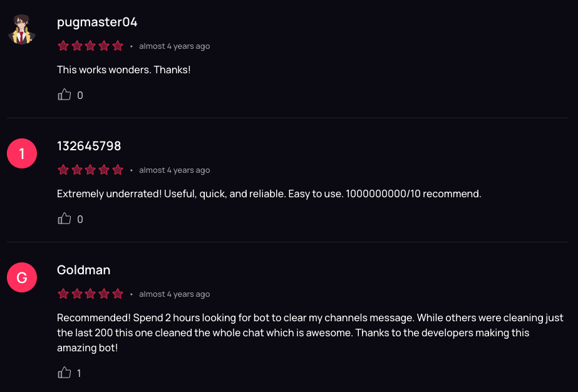The height and width of the screenshot is (392, 578).
Task: Open pugmaster04's anime avatar image
Action: click(21, 29)
